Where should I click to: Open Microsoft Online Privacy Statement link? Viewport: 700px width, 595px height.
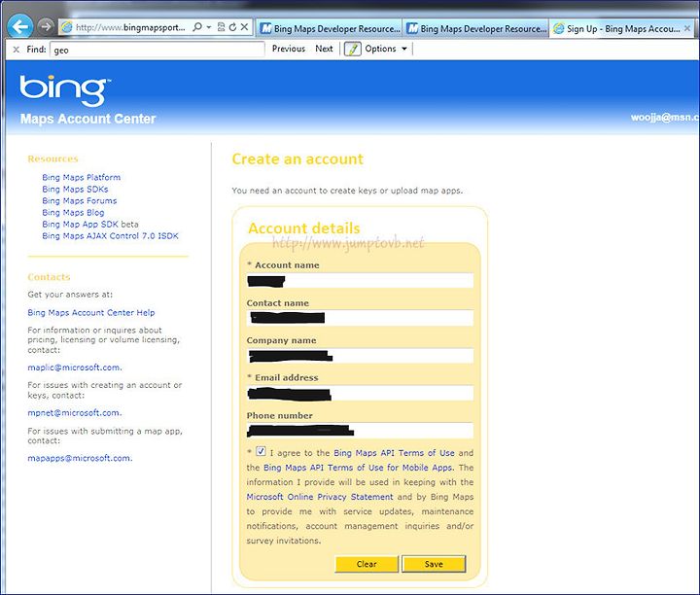pyautogui.click(x=320, y=497)
